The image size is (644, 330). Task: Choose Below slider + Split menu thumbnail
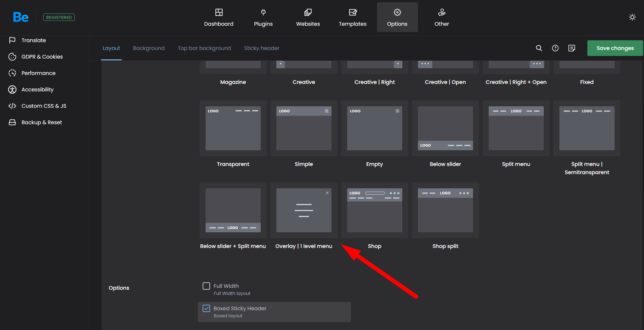coord(233,210)
